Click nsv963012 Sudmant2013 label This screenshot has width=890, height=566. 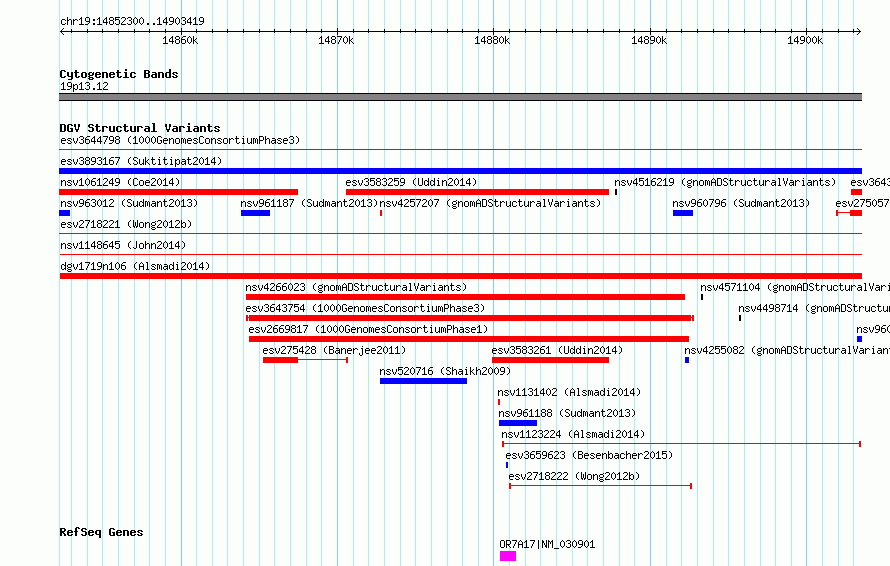pos(129,203)
